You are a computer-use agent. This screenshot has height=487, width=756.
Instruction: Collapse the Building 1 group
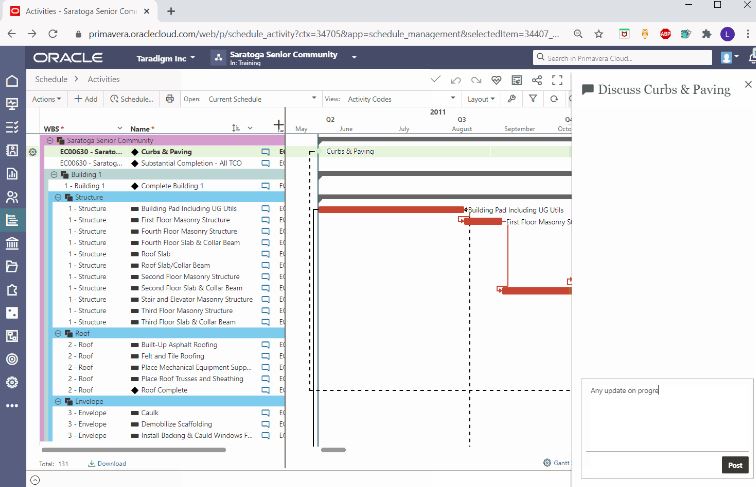click(54, 175)
